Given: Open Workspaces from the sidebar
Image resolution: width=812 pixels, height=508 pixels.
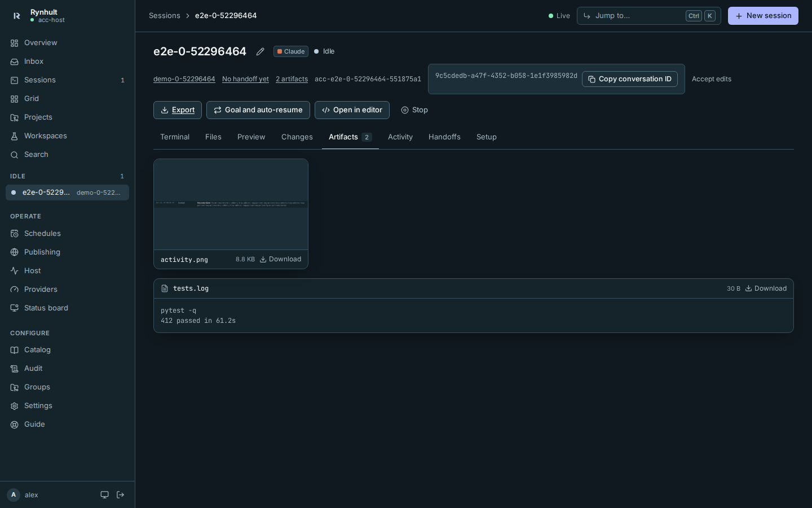Looking at the screenshot, I should point(67,136).
